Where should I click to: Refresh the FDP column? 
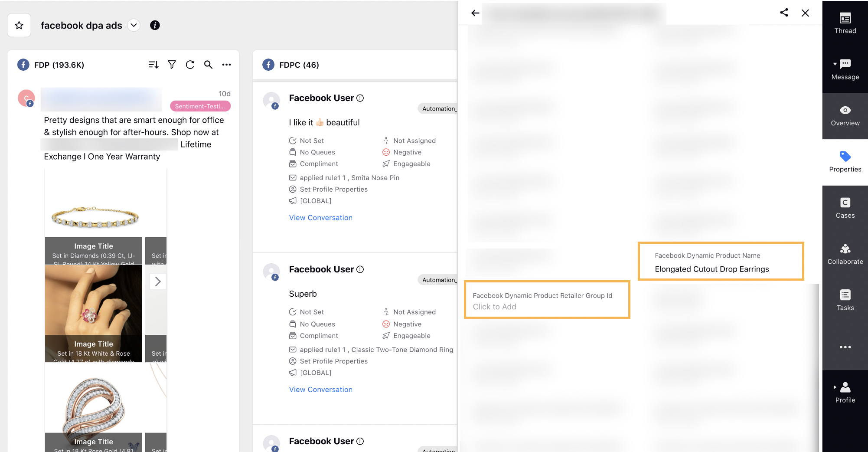click(x=190, y=65)
